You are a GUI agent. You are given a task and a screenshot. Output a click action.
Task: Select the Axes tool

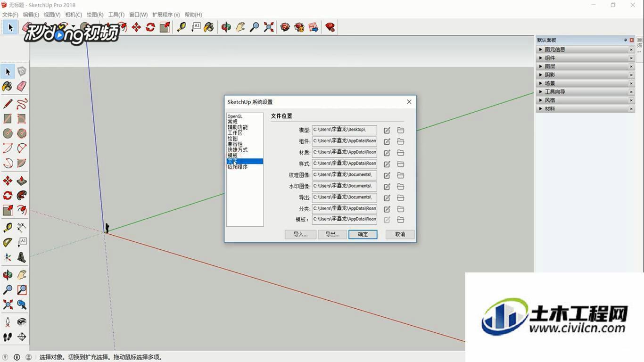tap(8, 257)
